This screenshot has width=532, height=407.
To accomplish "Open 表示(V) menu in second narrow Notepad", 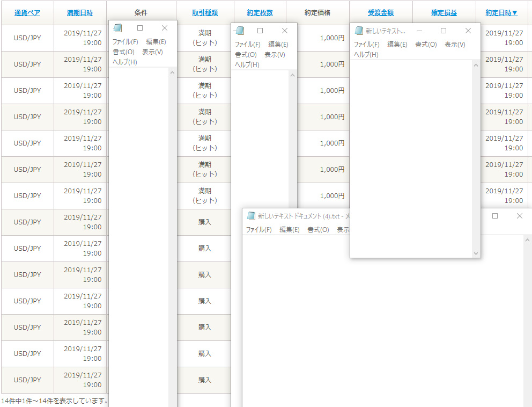I will [275, 55].
